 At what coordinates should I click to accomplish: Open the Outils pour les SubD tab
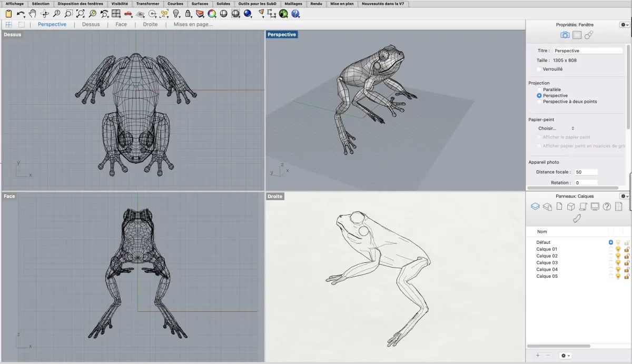coord(258,4)
